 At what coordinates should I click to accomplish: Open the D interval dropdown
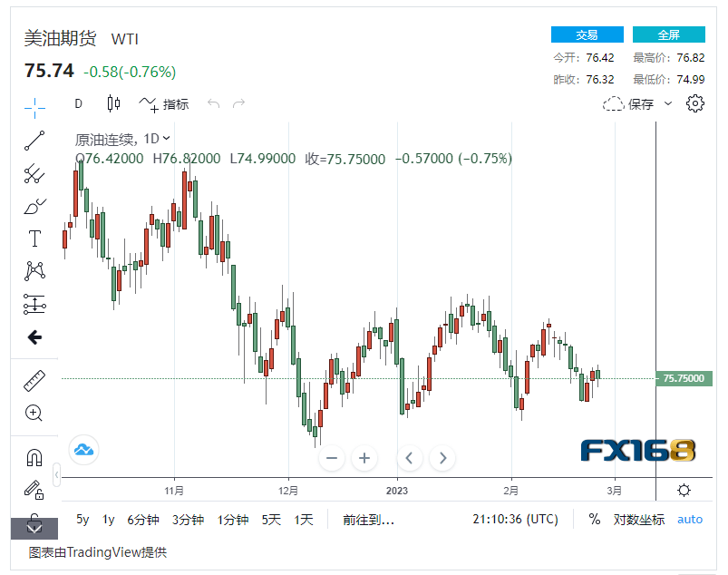[x=78, y=104]
